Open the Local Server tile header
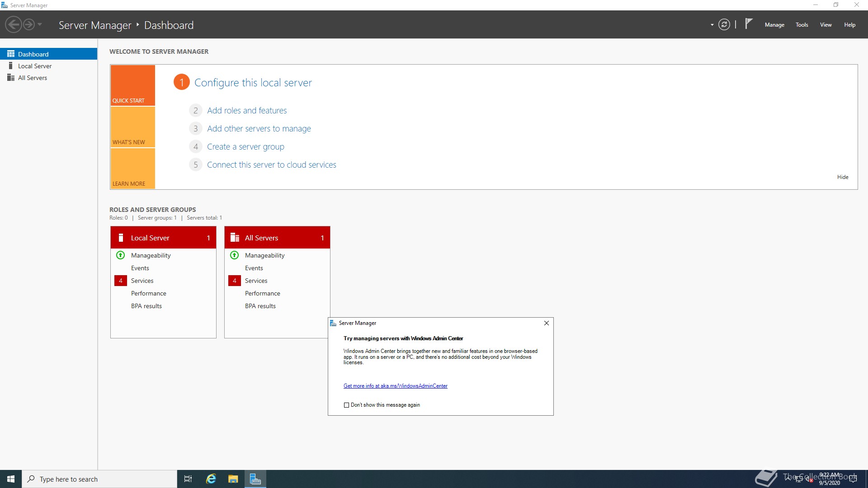The height and width of the screenshot is (488, 868). coord(163,238)
